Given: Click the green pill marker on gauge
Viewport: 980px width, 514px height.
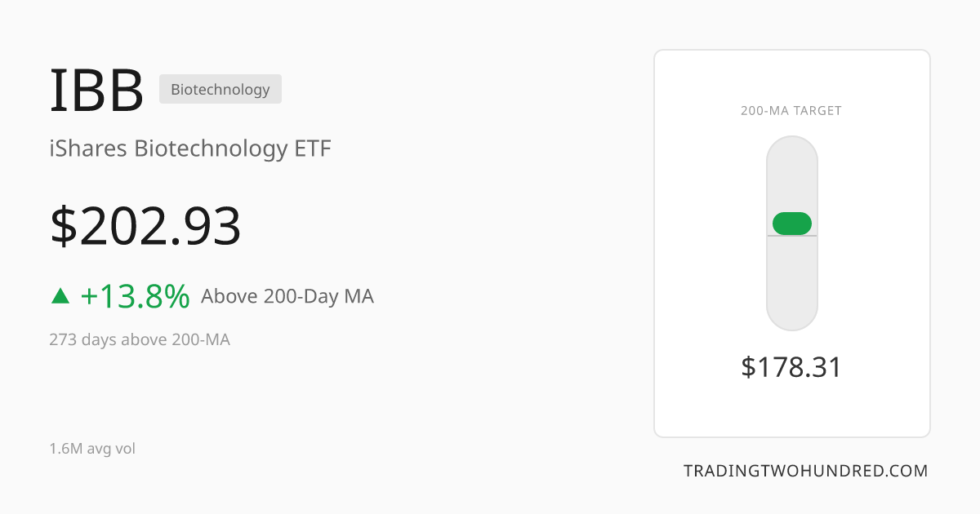Looking at the screenshot, I should 792,224.
